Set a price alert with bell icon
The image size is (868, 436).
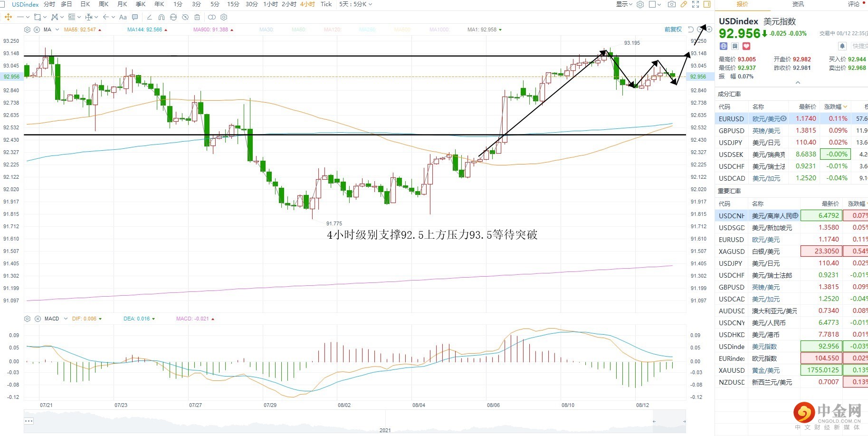(x=842, y=46)
